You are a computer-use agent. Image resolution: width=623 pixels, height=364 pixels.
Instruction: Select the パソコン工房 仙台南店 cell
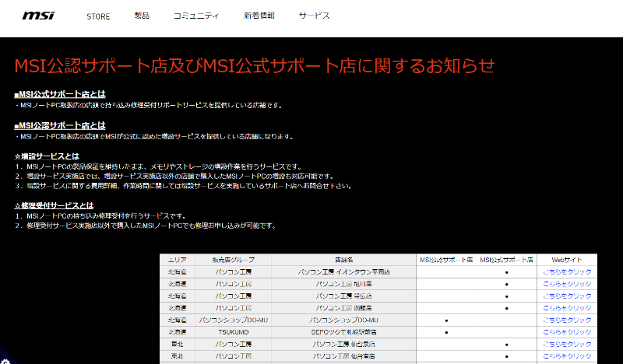pyautogui.click(x=343, y=356)
